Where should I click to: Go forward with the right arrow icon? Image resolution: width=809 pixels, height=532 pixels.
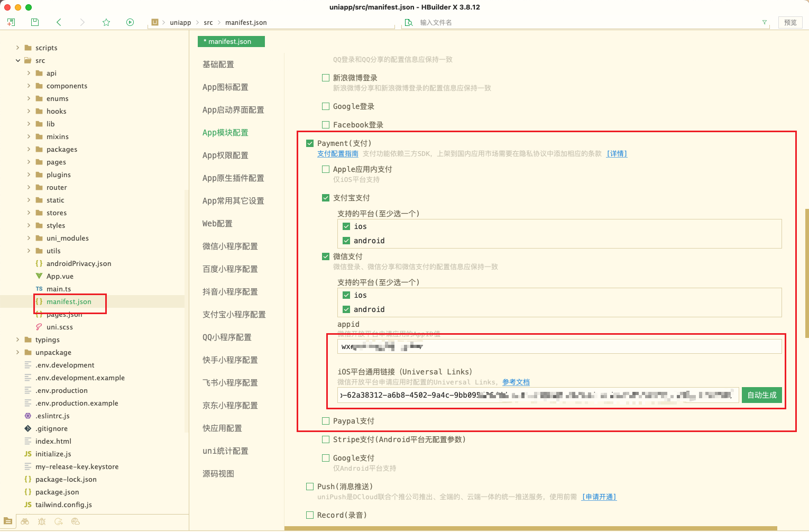(x=82, y=22)
